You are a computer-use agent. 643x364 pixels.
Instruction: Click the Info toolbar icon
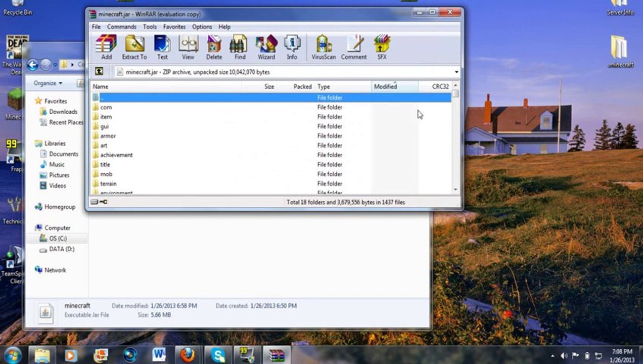tap(292, 48)
